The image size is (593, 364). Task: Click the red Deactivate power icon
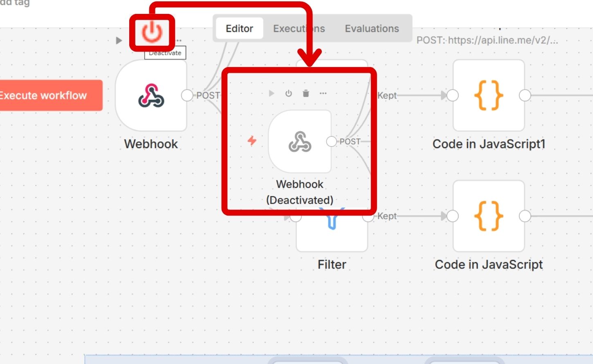152,33
